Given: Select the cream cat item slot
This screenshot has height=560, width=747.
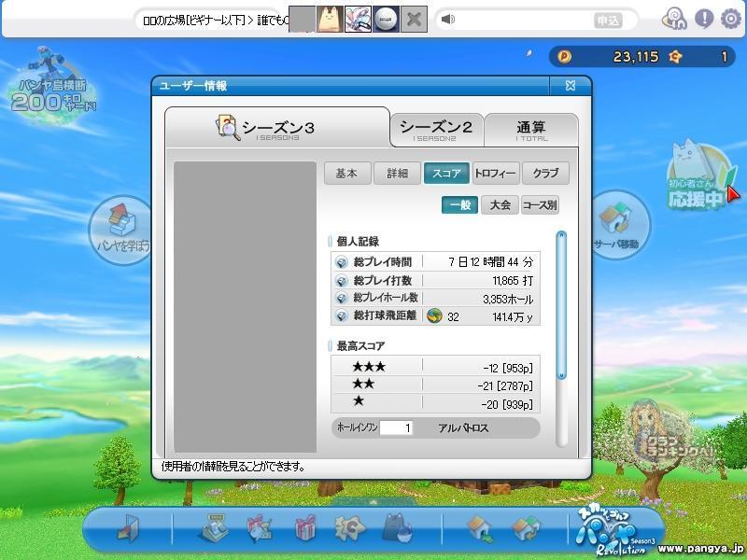Looking at the screenshot, I should 330,19.
